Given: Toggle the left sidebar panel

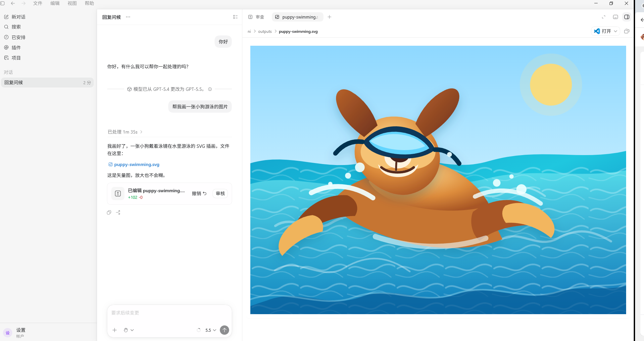Looking at the screenshot, I should pos(2,3).
